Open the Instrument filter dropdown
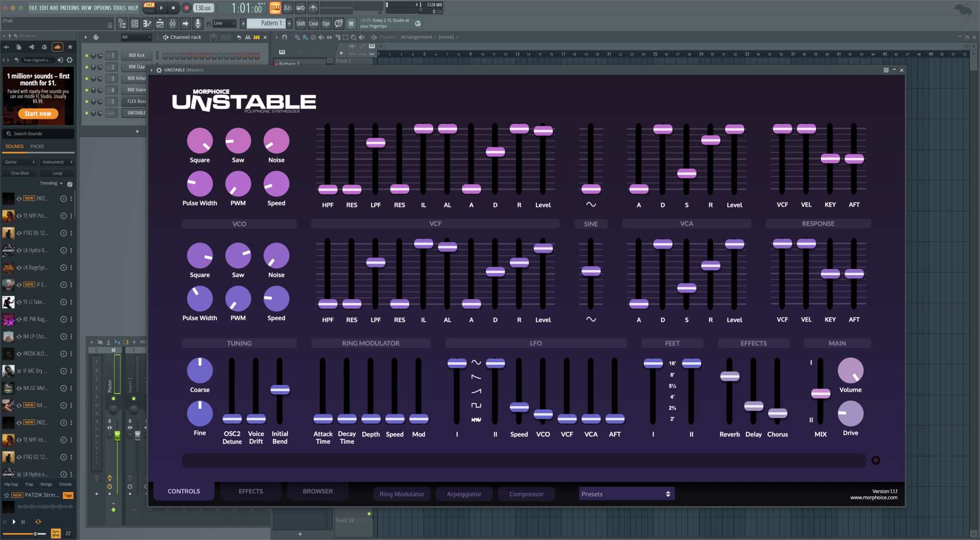The width and height of the screenshot is (980, 540). (57, 162)
